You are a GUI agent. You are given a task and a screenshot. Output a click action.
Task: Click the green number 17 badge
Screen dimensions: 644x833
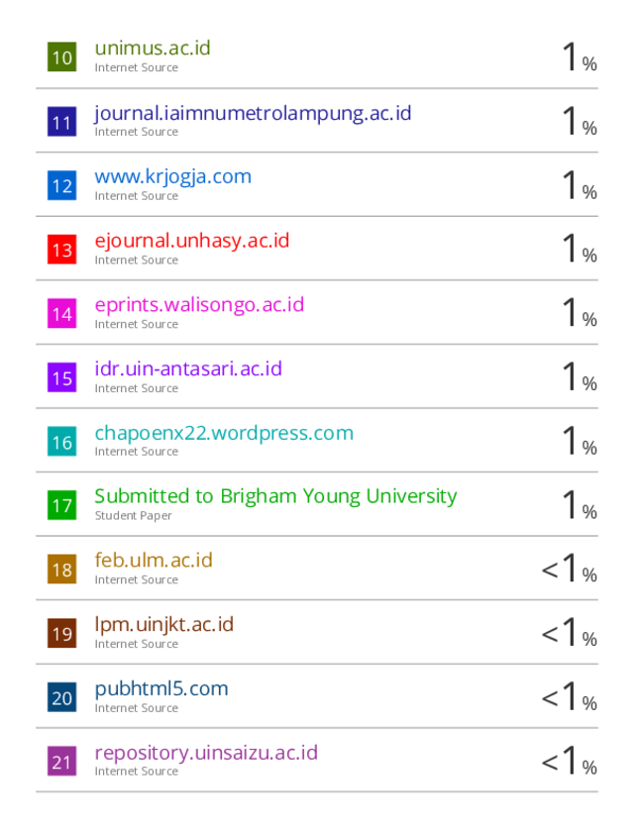(x=61, y=505)
